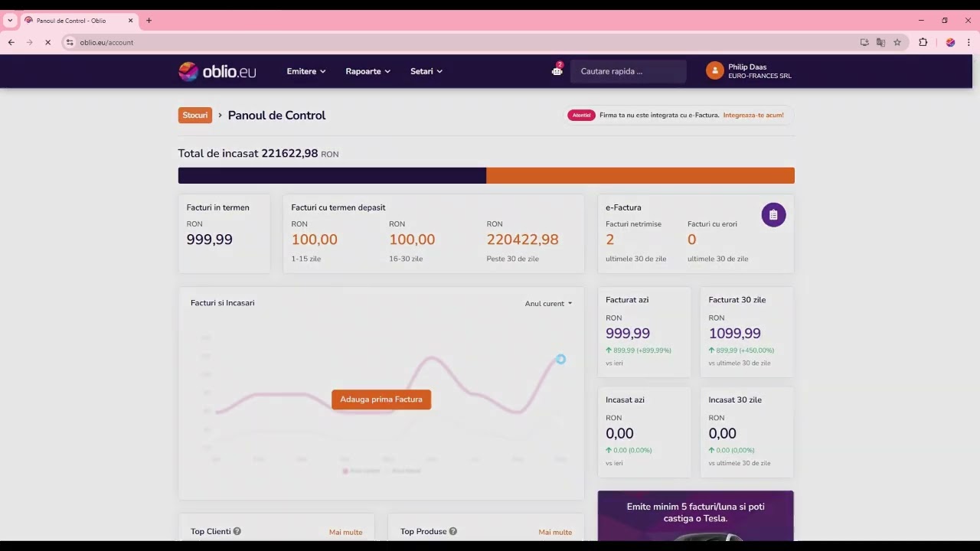The width and height of the screenshot is (980, 551).
Task: Click the Incasat 30 zile 0,00 value
Action: point(723,434)
